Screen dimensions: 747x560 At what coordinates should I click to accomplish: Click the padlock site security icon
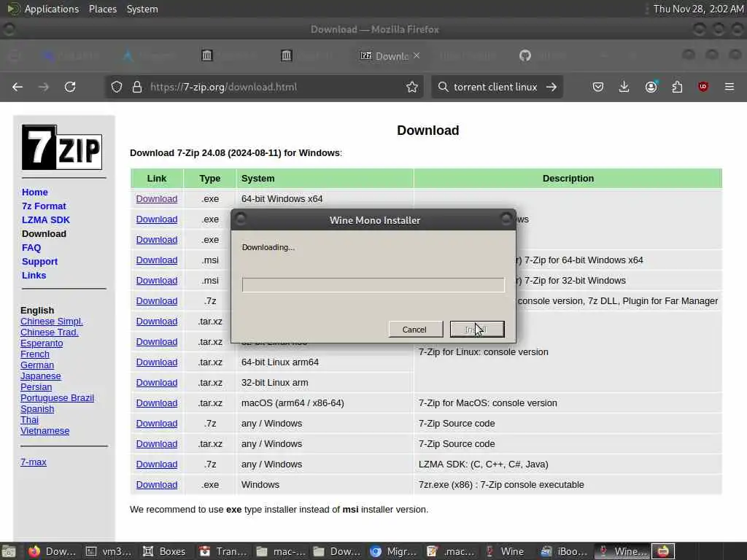pos(137,87)
